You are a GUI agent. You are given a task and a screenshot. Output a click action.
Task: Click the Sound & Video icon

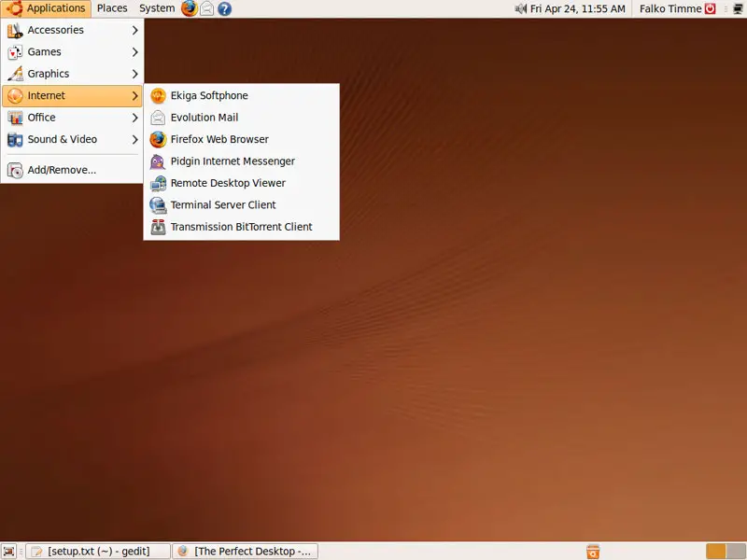click(15, 139)
